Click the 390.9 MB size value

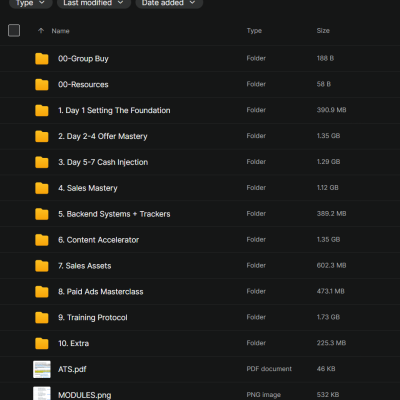331,110
